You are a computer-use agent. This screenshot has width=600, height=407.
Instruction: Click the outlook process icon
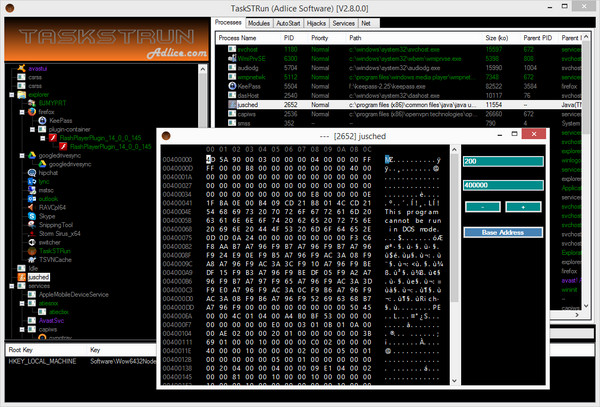(32, 199)
